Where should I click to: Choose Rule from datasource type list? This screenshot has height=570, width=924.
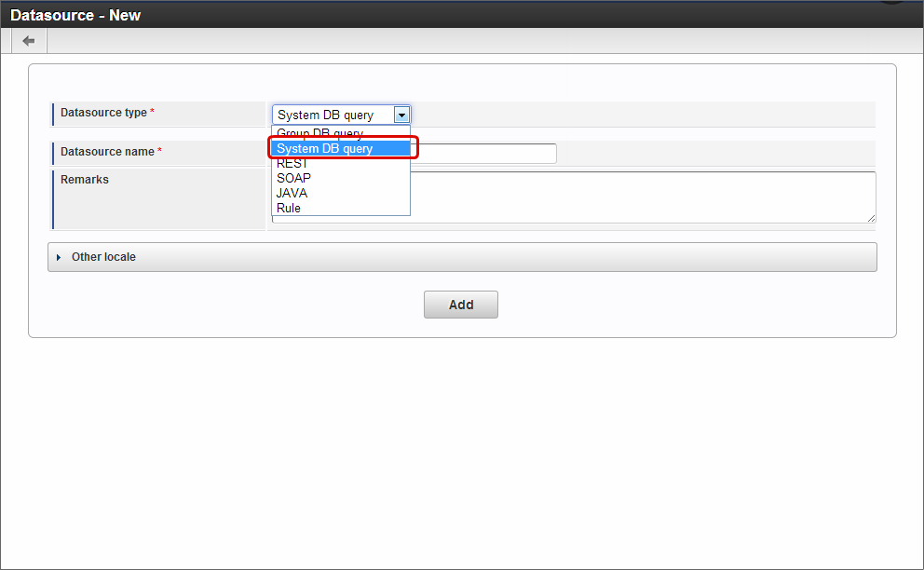(x=340, y=208)
